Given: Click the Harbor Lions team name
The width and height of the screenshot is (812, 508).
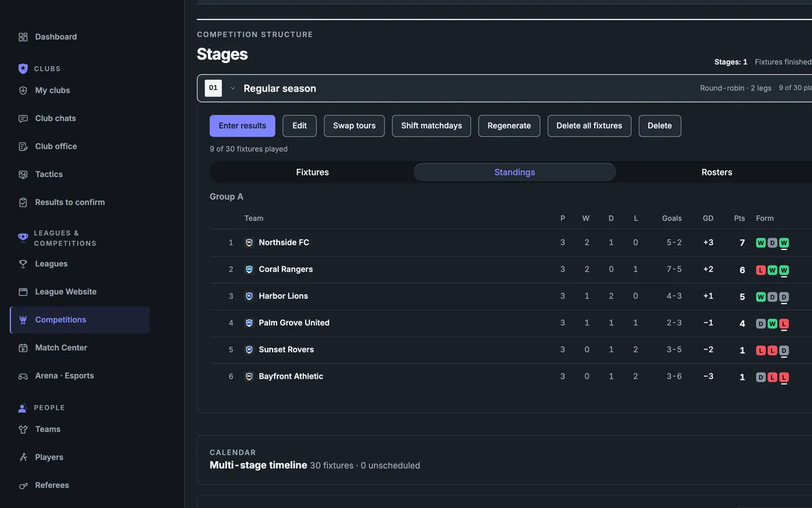Looking at the screenshot, I should 284,296.
